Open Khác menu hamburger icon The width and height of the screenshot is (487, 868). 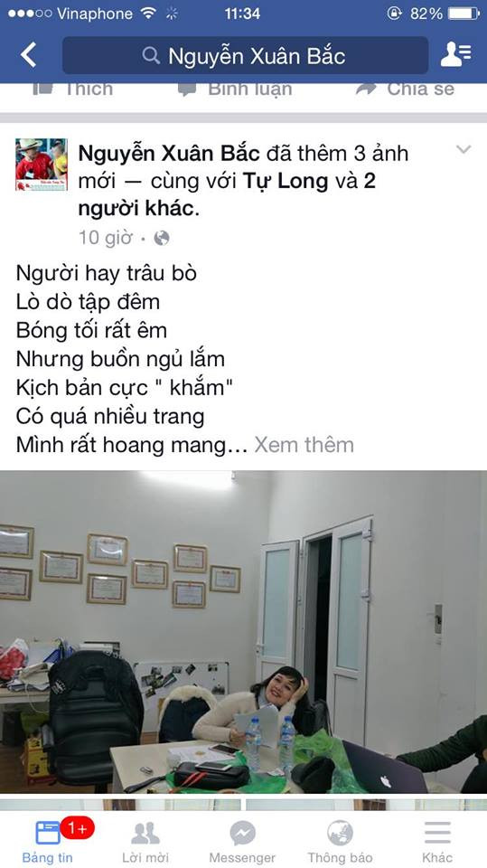tap(437, 833)
